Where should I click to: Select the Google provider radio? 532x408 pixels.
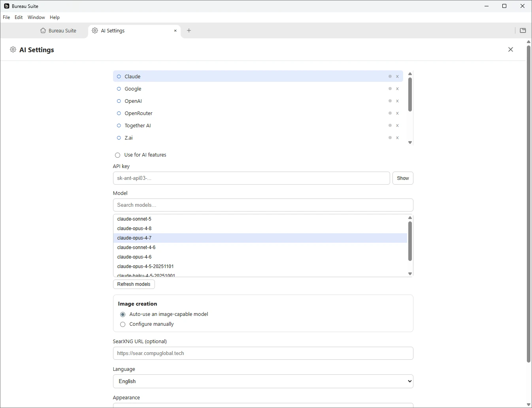click(119, 89)
